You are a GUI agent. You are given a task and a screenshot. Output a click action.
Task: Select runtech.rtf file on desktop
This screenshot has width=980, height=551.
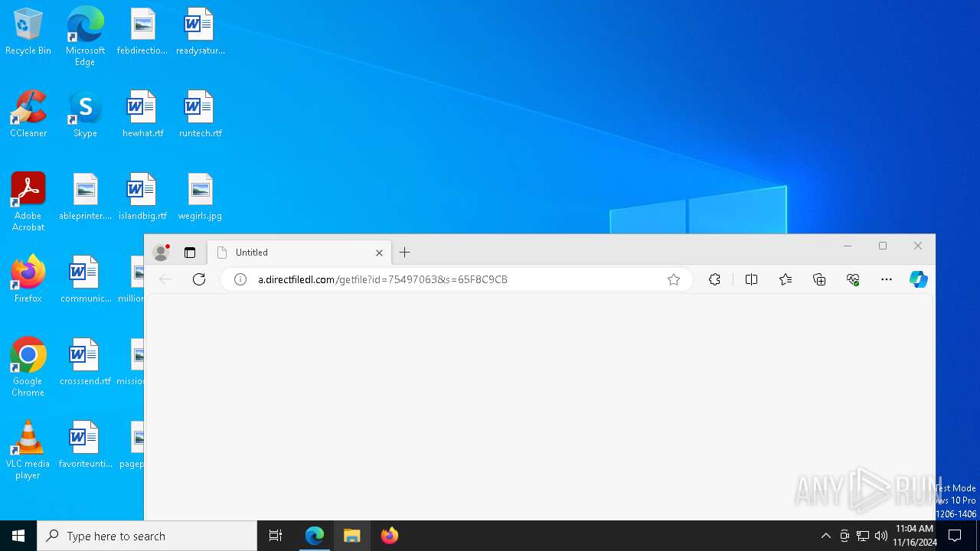[x=201, y=114]
